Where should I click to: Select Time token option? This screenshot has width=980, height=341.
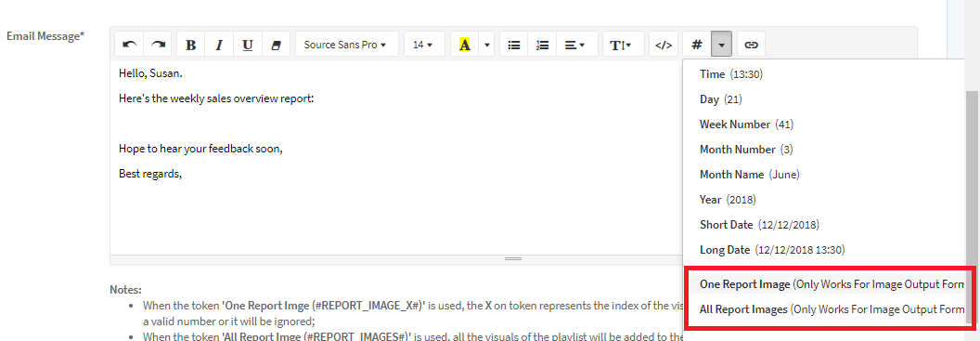[824, 74]
